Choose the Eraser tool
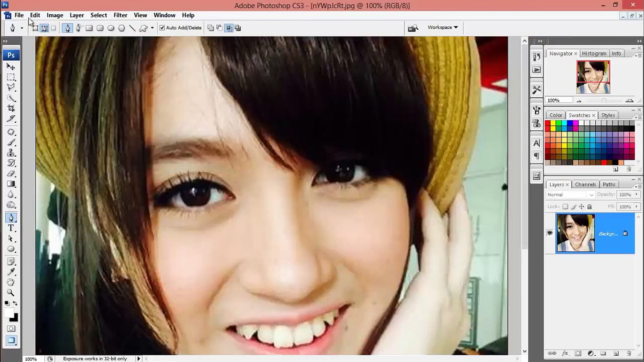Image resolution: width=644 pixels, height=362 pixels. coord(11,174)
